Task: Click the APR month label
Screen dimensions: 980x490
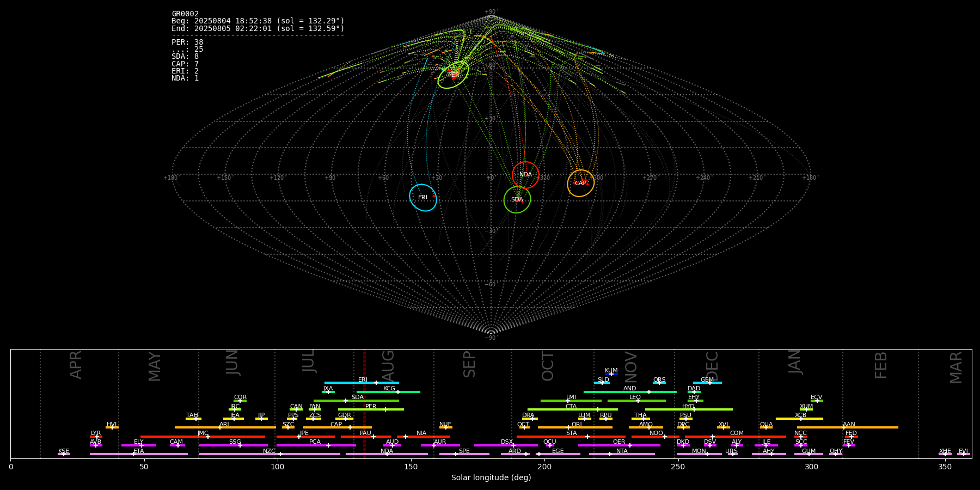Action: [x=76, y=365]
